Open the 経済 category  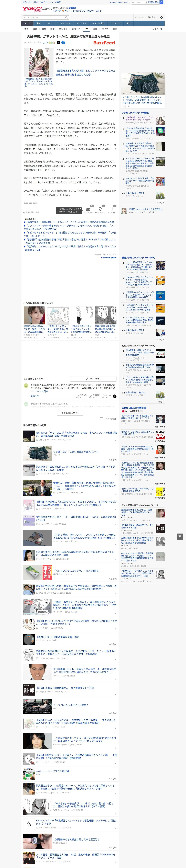(x=52, y=29)
